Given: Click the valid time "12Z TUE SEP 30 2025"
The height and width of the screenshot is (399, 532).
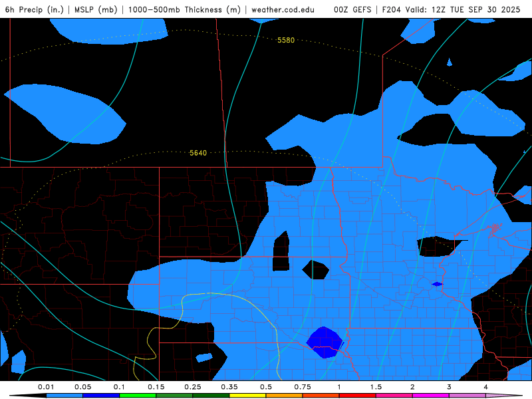Looking at the screenshot, I should [x=475, y=9].
